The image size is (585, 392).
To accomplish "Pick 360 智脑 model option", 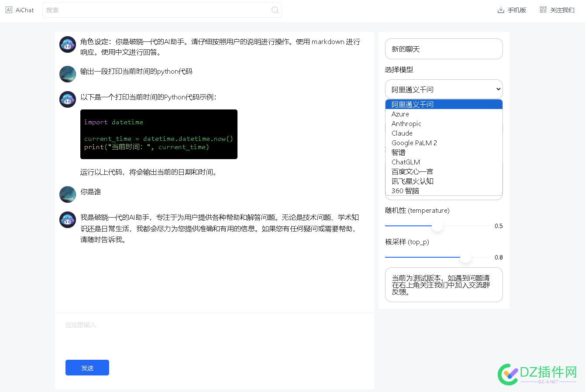I will point(444,191).
